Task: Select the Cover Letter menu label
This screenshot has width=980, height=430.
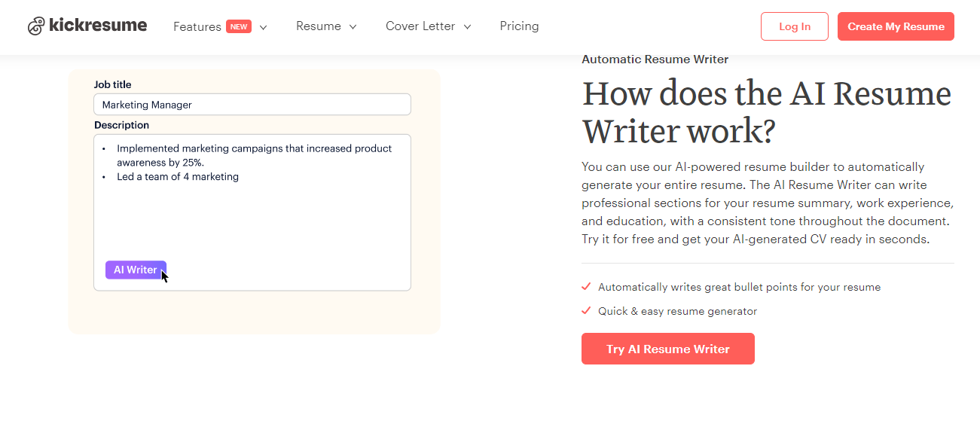Action: point(420,26)
